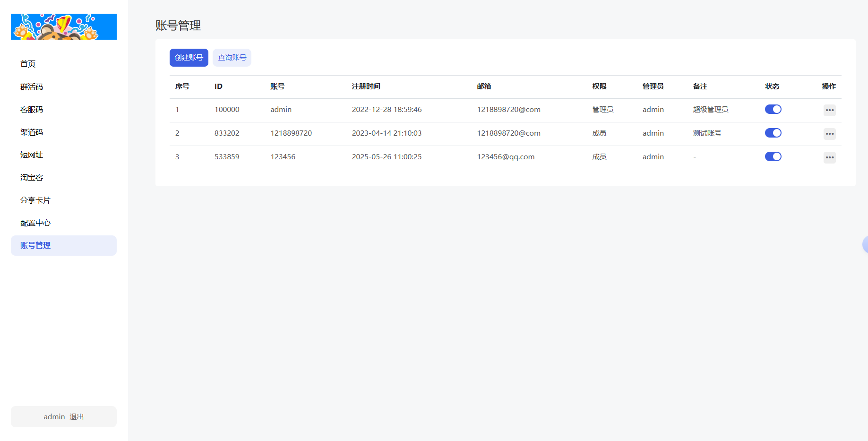Open more actions for admin account row

(829, 110)
